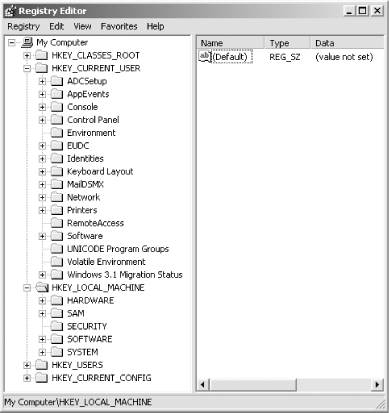Click the (value not set) data cell
The height and width of the screenshot is (413, 389).
tap(344, 57)
